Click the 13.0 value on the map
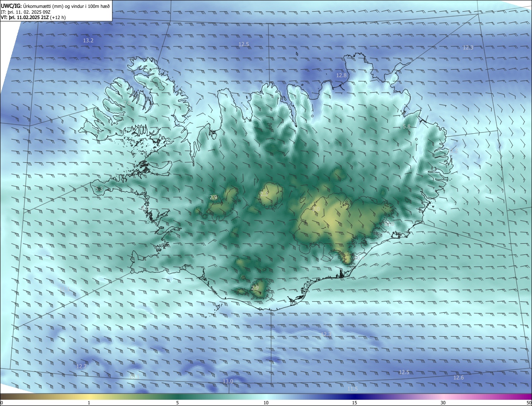 (x=228, y=382)
